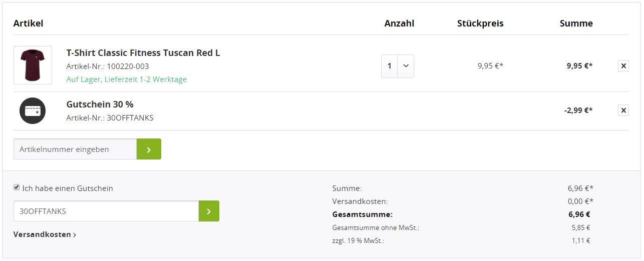The height and width of the screenshot is (261, 644).
Task: Open the Versandkosten link text
Action: (42, 234)
